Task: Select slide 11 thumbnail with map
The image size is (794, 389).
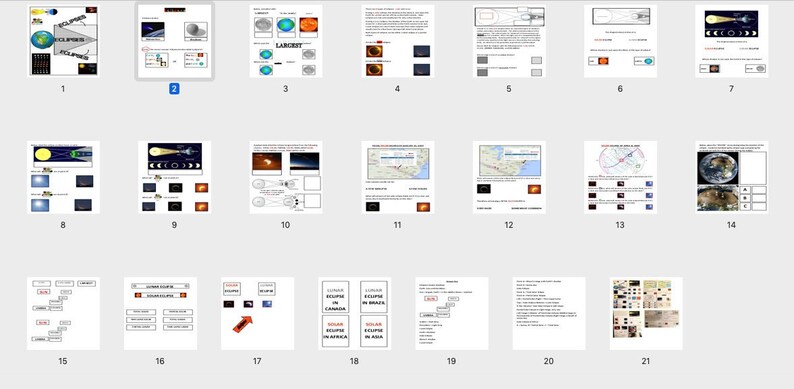Action: pyautogui.click(x=398, y=177)
